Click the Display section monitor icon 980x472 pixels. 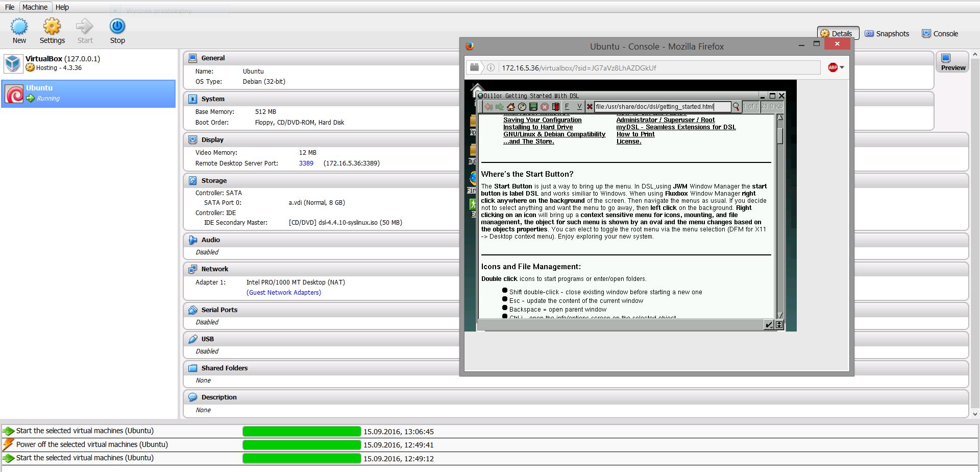[x=192, y=139]
